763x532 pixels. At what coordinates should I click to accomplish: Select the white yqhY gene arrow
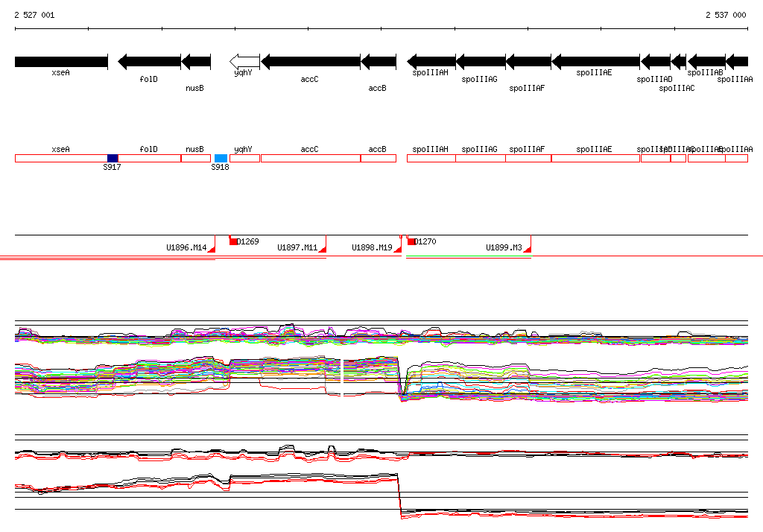pyautogui.click(x=245, y=61)
